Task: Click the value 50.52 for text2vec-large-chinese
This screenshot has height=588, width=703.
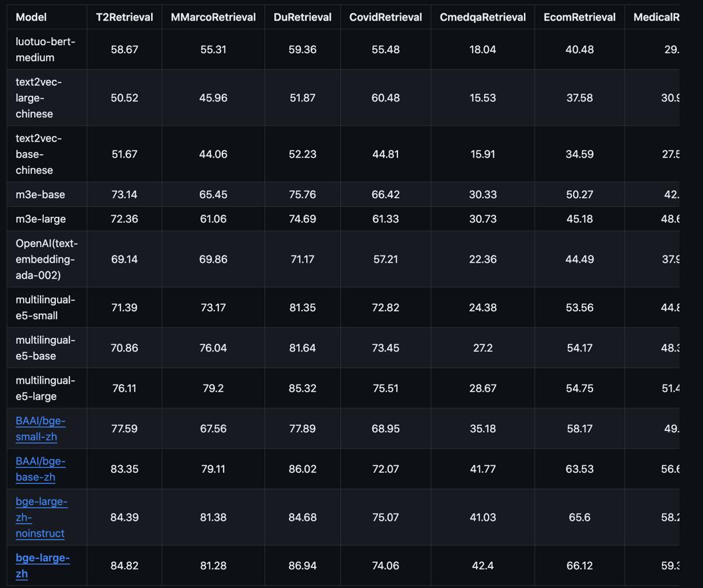Action: pos(124,98)
